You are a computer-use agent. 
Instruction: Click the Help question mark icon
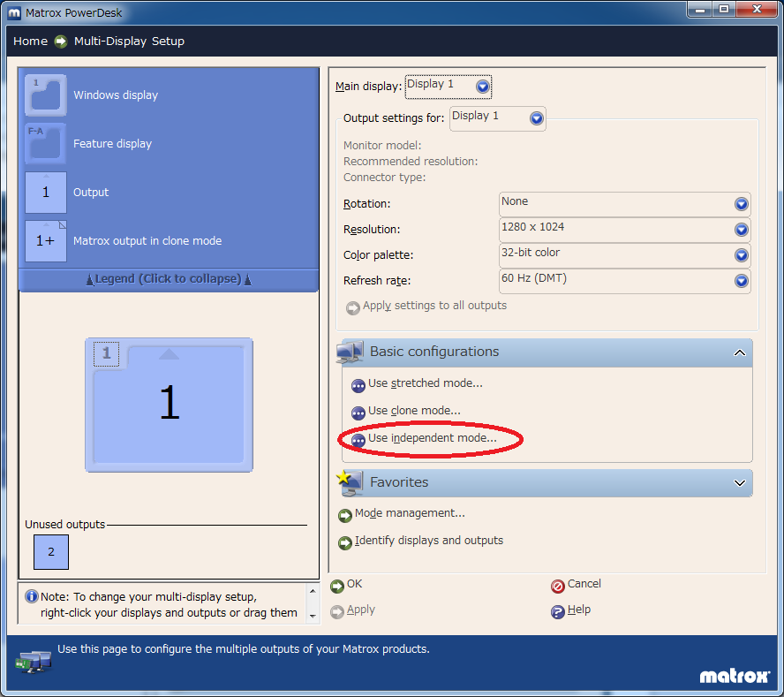557,611
